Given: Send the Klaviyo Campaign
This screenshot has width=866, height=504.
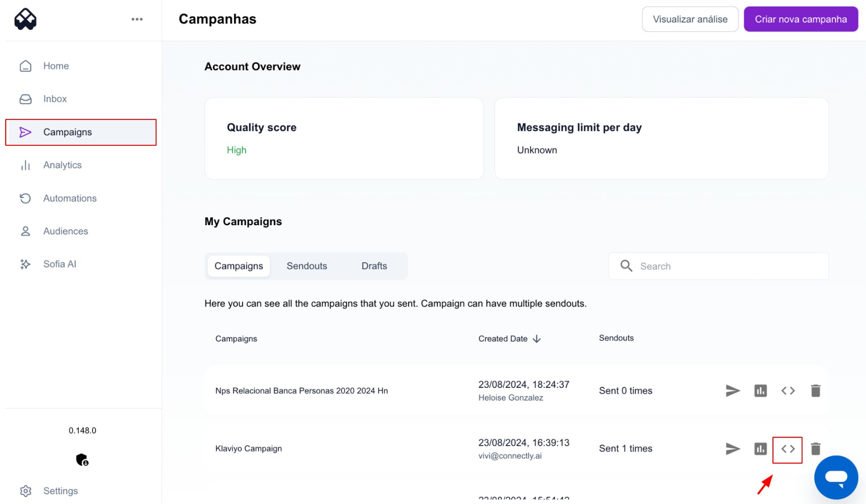Looking at the screenshot, I should 732,449.
